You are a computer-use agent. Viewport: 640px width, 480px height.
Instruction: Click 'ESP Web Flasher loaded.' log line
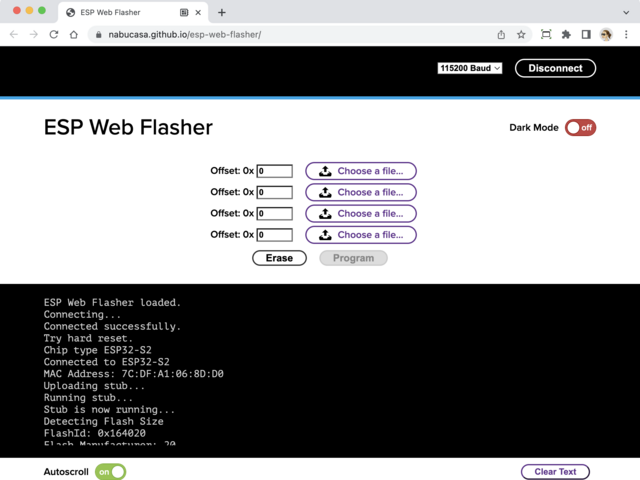tap(112, 303)
